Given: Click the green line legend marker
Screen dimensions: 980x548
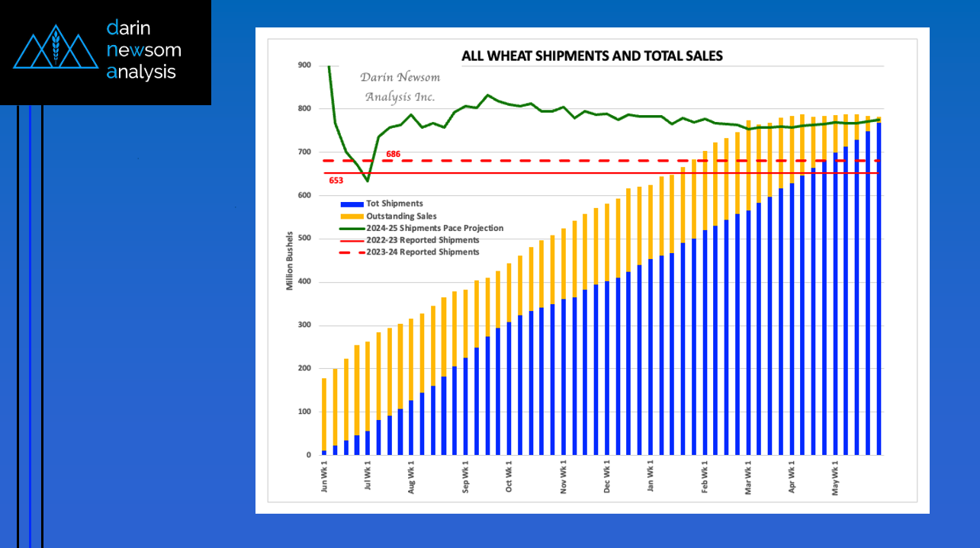Looking at the screenshot, I should point(352,228).
